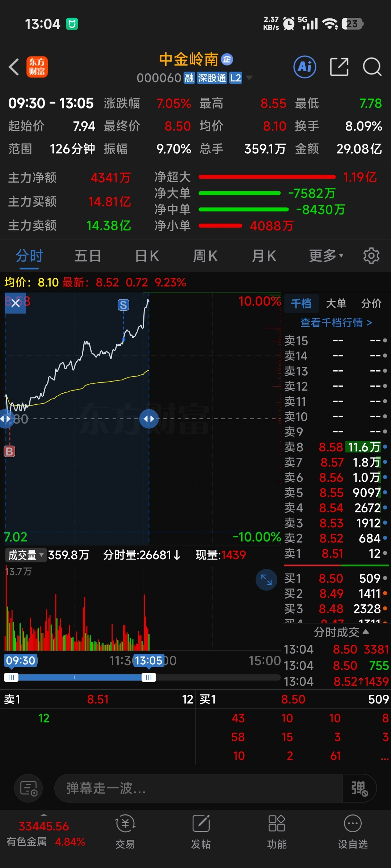391x868 pixels.
Task: Collapse the 分时成交 panel
Action: tap(341, 632)
